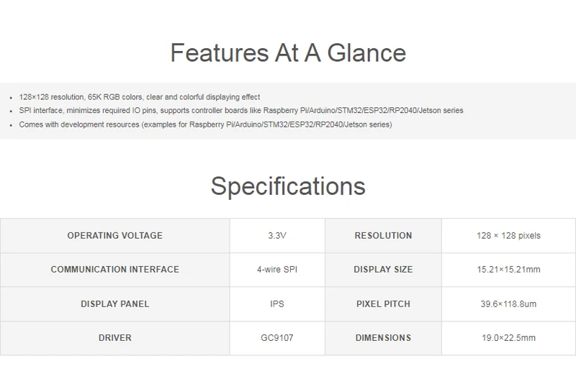The image size is (576, 392).
Task: Click the "Specifications" heading
Action: (288, 186)
